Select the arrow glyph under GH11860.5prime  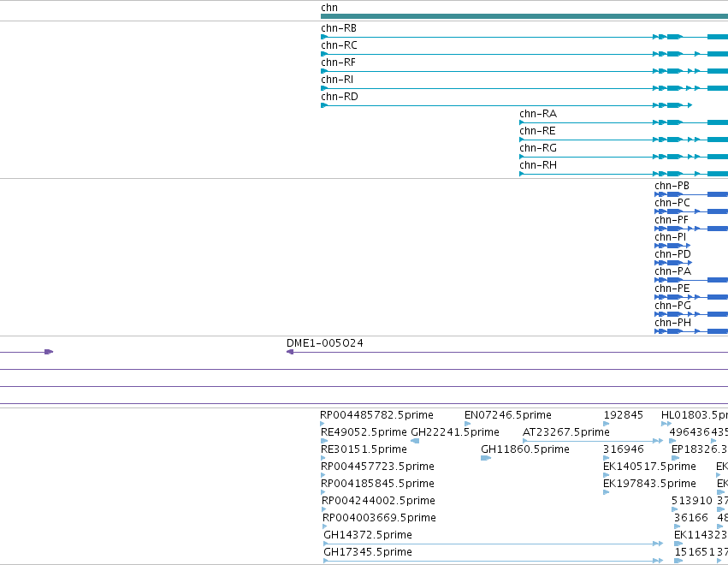(x=486, y=458)
